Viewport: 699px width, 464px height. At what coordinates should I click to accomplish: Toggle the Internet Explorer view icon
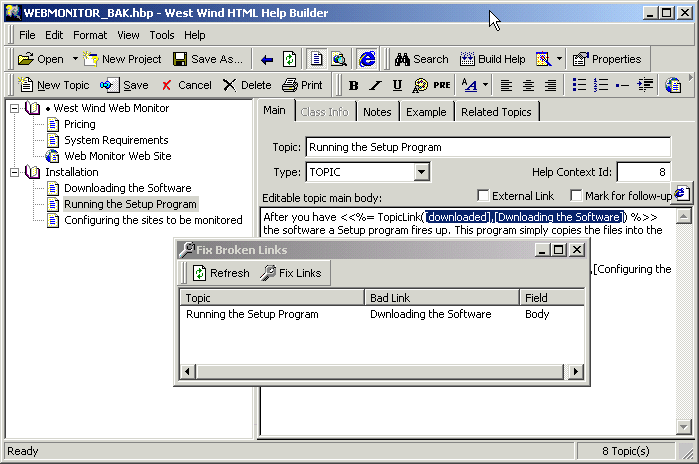tap(367, 59)
